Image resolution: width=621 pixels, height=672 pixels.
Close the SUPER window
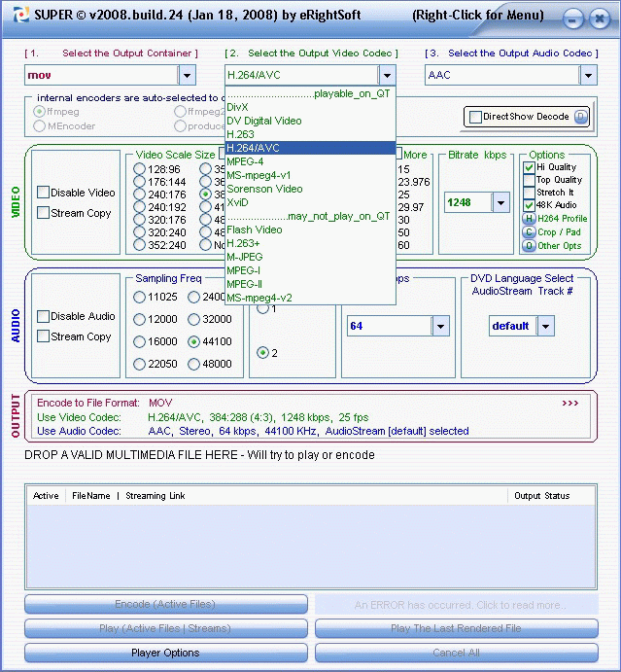click(600, 18)
